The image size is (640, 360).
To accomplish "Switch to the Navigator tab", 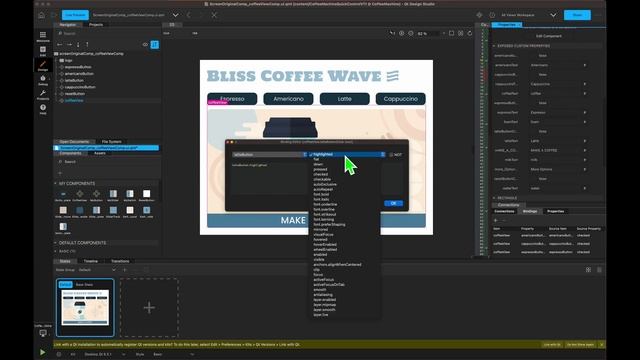I will (x=68, y=25).
